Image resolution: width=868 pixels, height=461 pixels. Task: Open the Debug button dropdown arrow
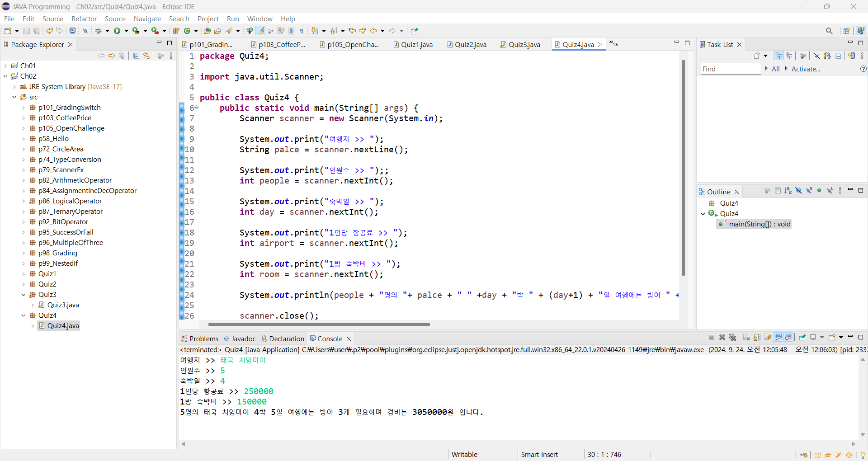click(107, 31)
